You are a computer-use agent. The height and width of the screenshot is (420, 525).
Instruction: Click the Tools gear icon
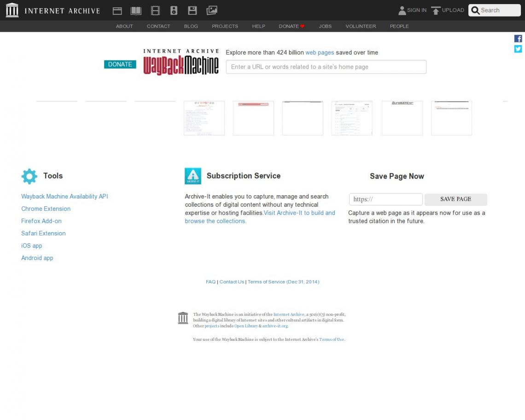tap(29, 176)
